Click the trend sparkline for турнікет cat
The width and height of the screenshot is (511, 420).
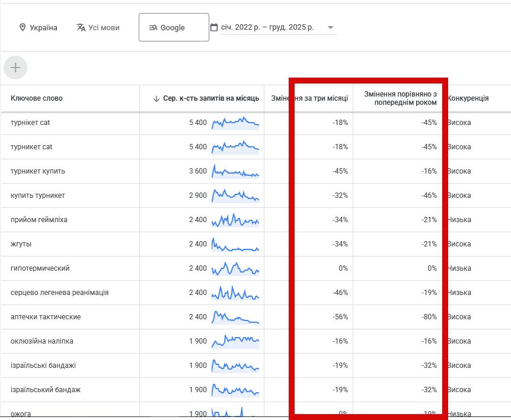235,123
